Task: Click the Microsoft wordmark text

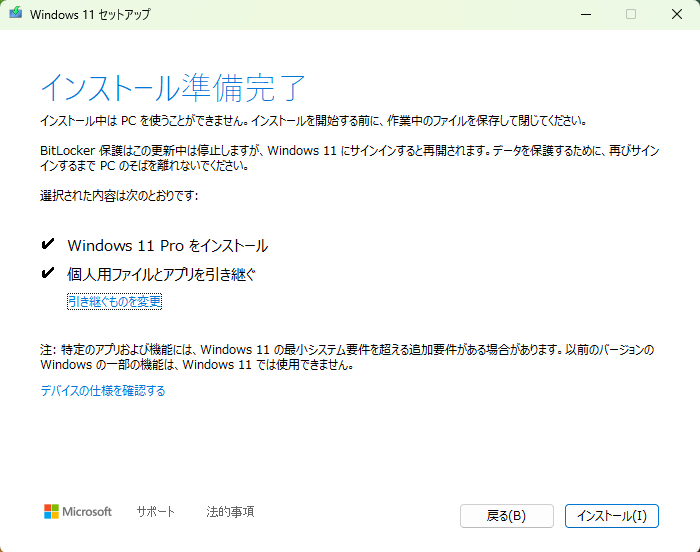Action: (x=87, y=511)
